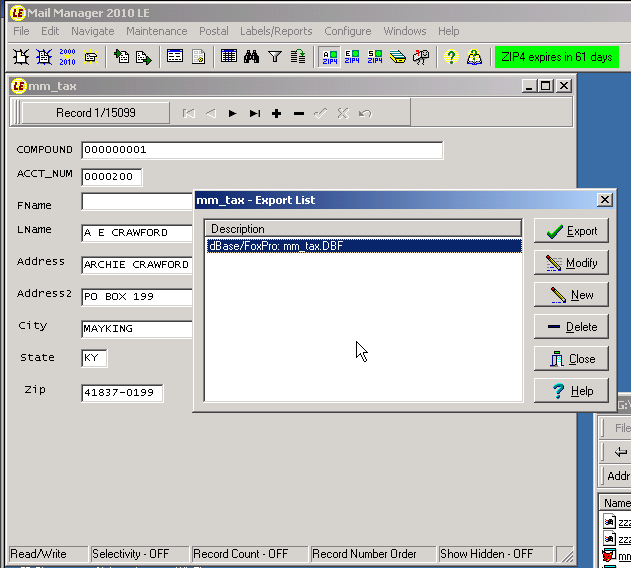Open the Help menu

(x=448, y=31)
